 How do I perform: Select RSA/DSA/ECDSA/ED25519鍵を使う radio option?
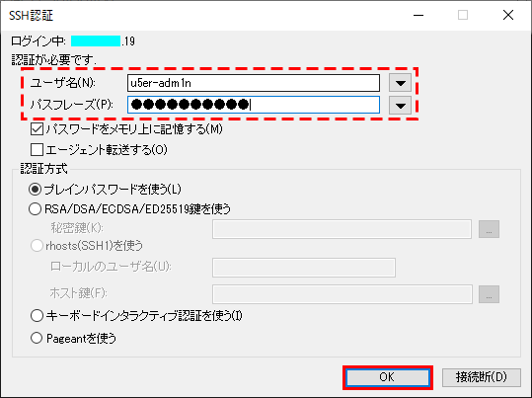tap(36, 208)
